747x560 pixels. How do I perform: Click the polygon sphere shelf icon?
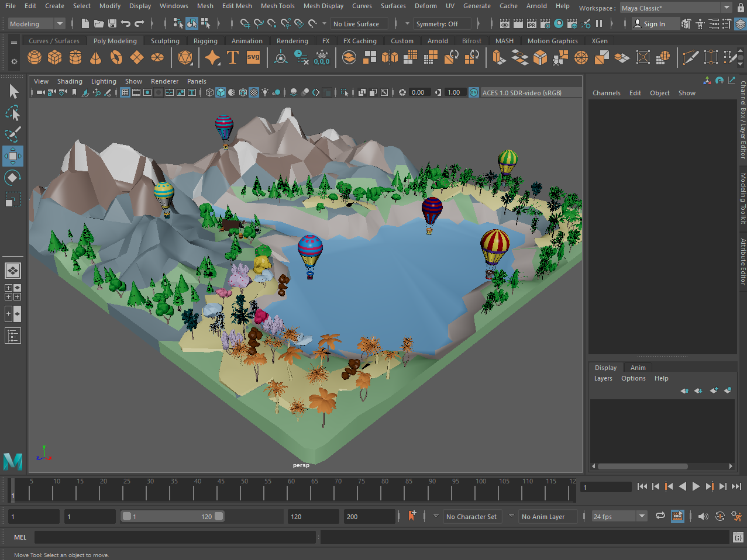point(35,57)
